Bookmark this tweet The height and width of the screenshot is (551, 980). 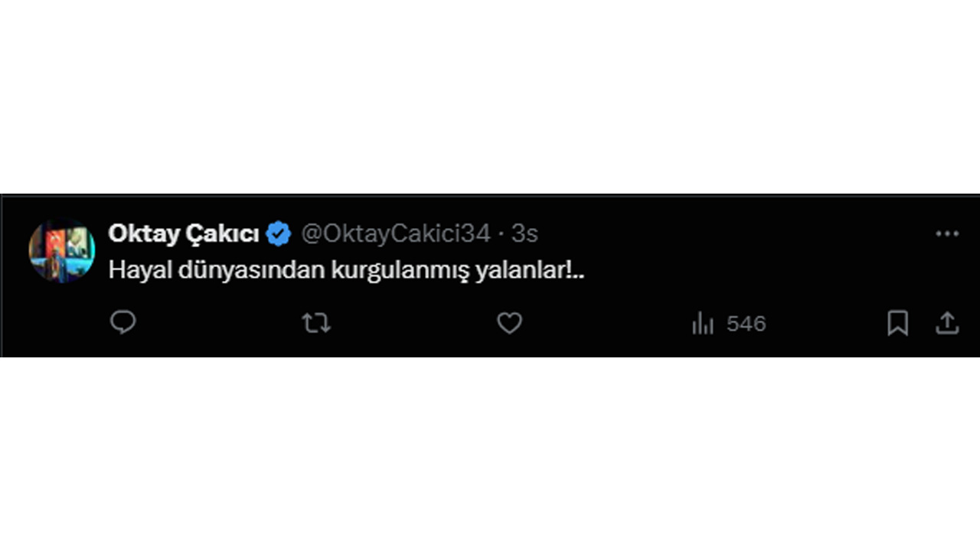tap(897, 324)
